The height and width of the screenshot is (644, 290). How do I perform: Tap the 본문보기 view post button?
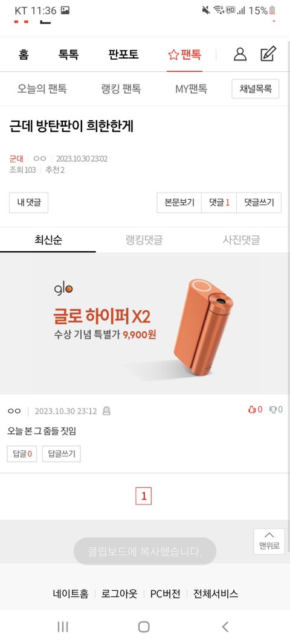click(179, 202)
